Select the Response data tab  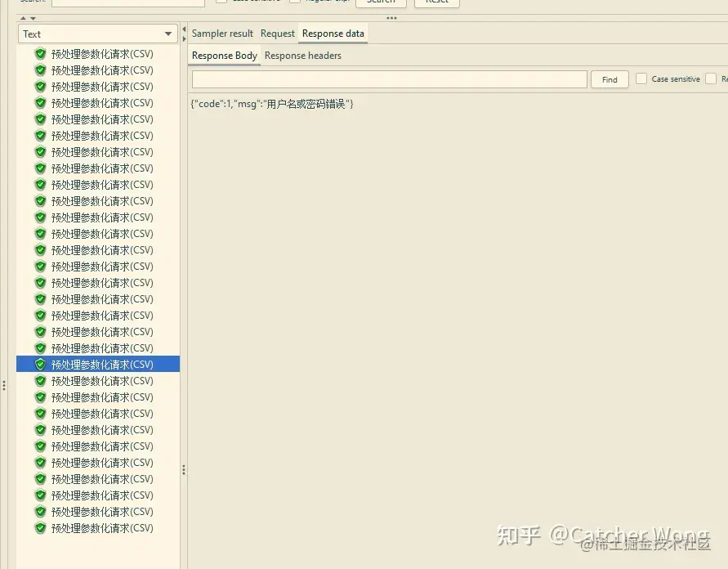point(333,34)
